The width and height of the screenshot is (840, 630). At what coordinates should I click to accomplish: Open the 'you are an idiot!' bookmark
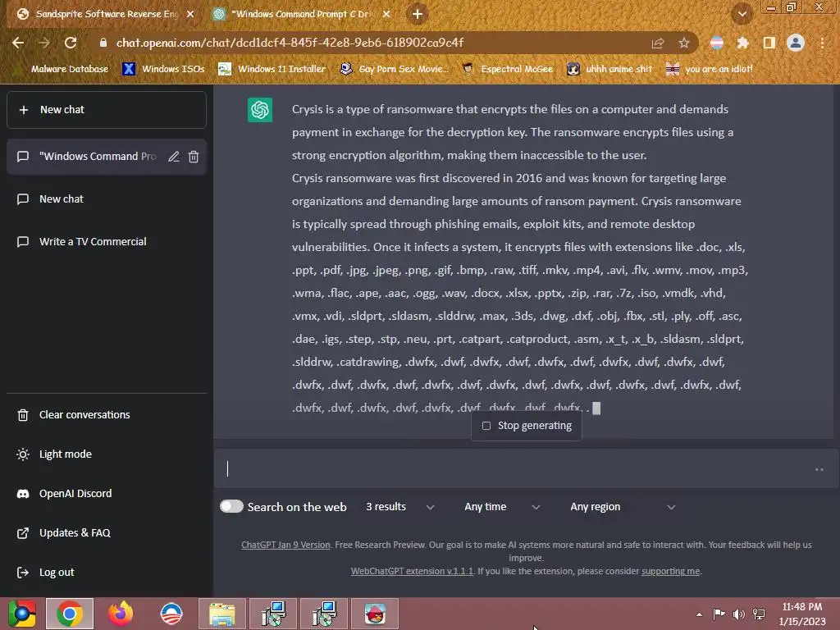point(709,69)
